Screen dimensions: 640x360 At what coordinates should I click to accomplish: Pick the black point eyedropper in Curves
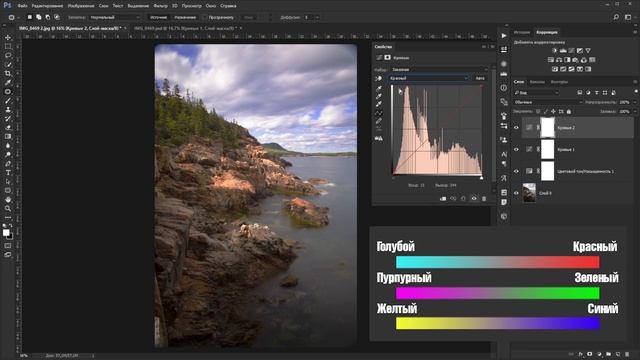point(379,88)
